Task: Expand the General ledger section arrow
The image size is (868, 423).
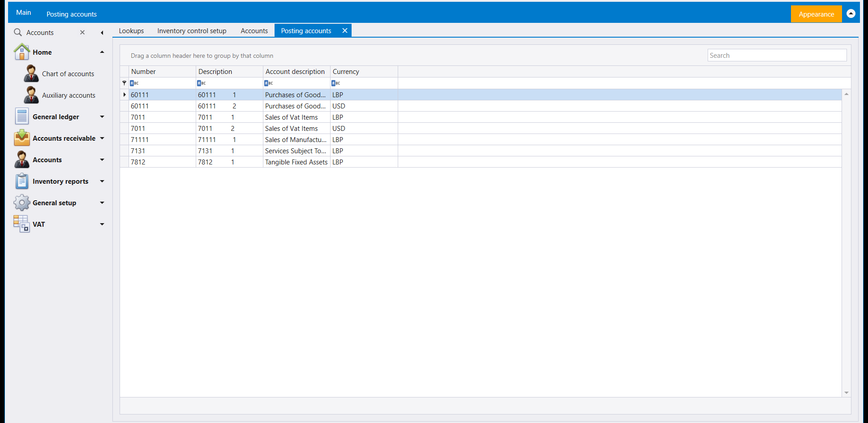Action: [x=102, y=117]
